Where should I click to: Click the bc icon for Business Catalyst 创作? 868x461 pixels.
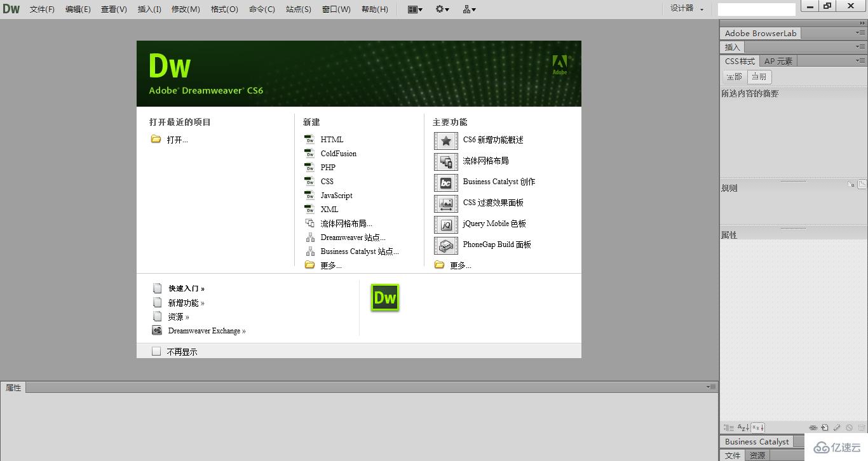[446, 183]
